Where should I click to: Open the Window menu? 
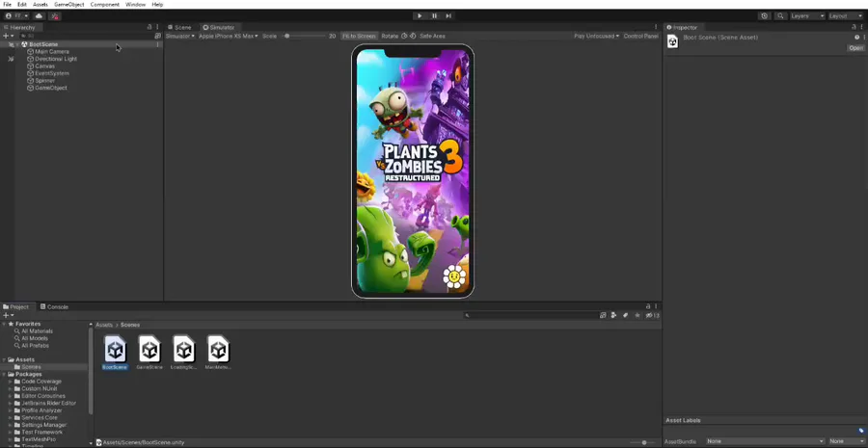(136, 5)
